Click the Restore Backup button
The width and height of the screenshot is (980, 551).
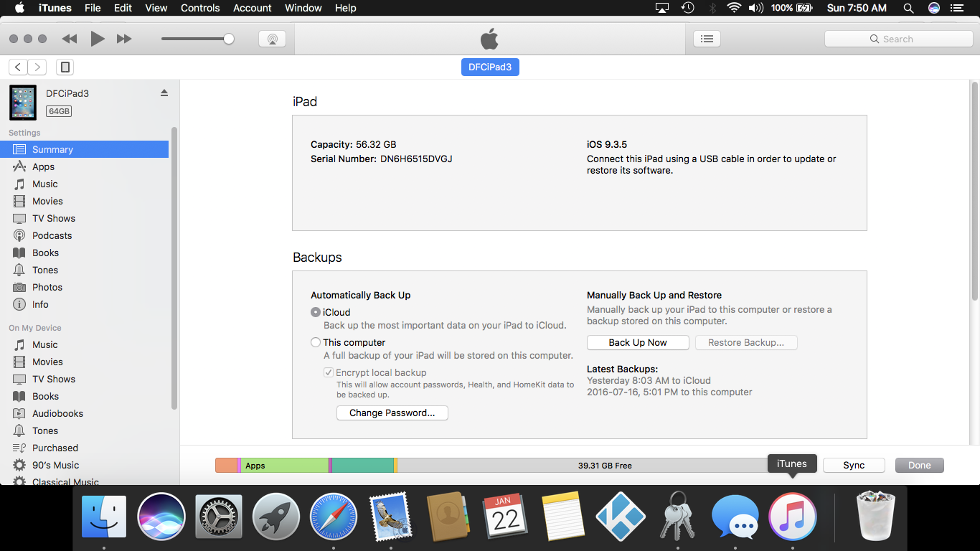pyautogui.click(x=746, y=342)
